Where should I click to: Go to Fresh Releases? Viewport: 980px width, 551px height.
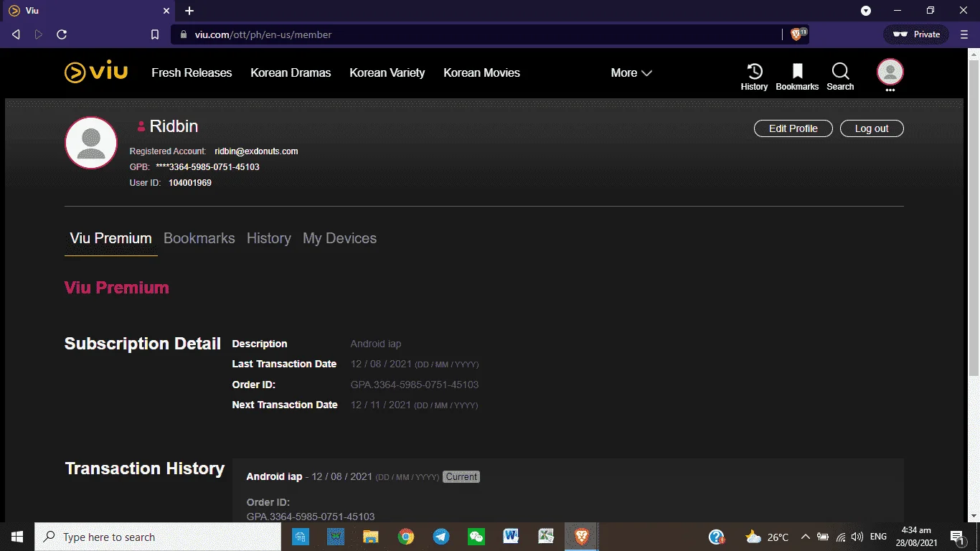pos(192,72)
